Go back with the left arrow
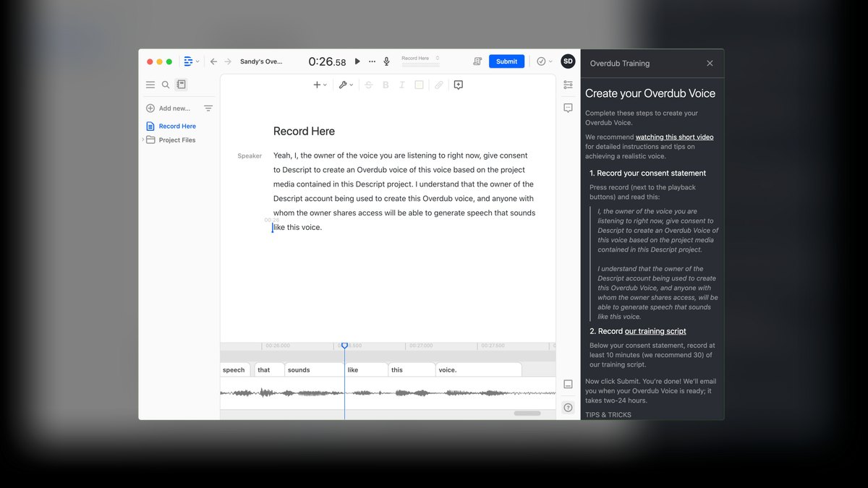This screenshot has width=868, height=488. click(213, 61)
